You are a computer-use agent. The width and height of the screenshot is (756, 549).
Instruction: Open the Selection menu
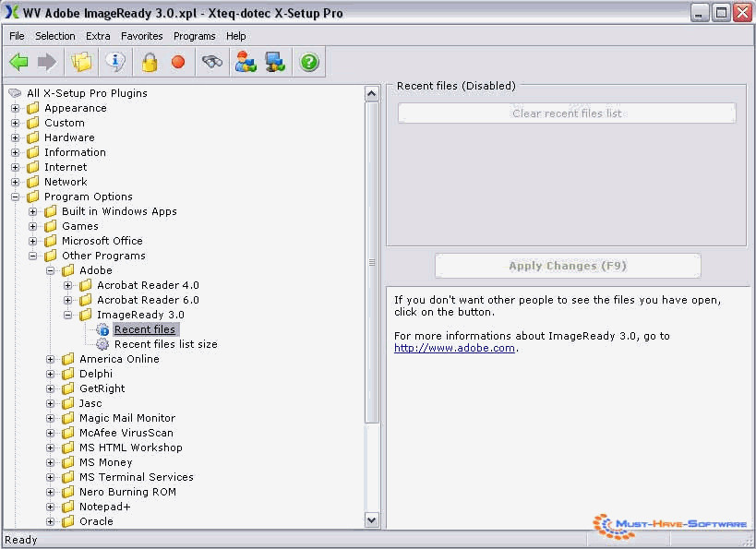coord(55,36)
